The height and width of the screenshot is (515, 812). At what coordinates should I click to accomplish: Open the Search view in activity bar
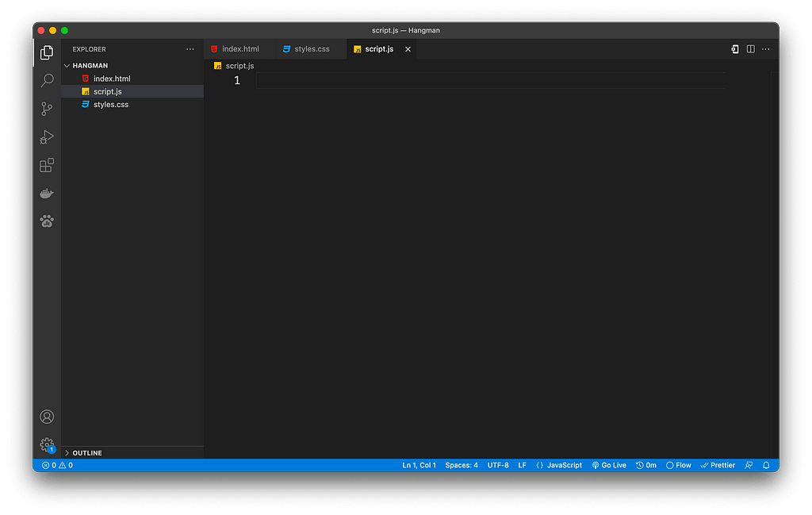coord(47,80)
